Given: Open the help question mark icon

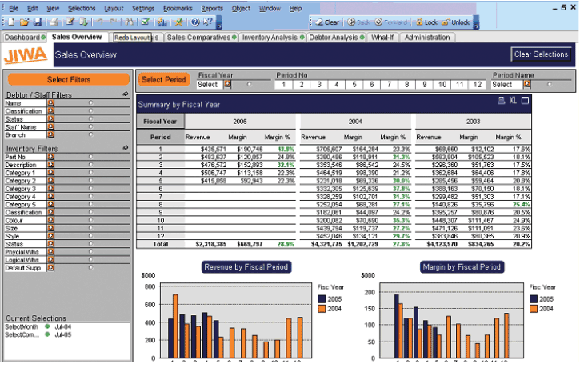Looking at the screenshot, I should [x=195, y=22].
